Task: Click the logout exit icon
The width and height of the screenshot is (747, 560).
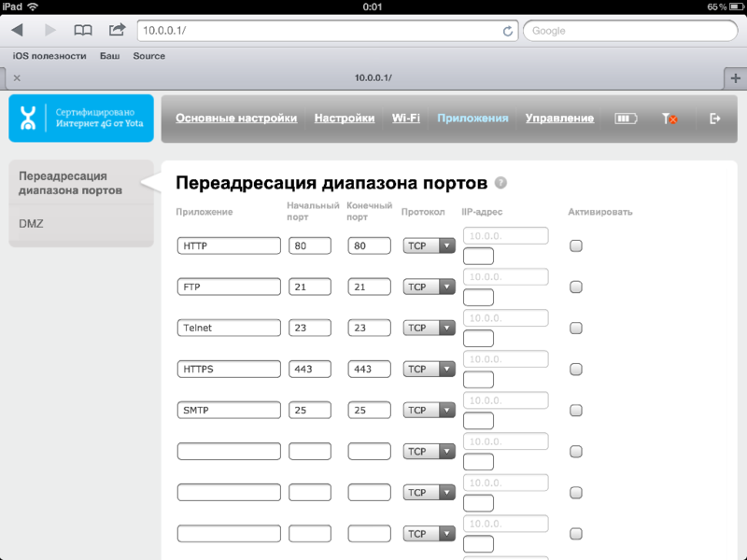Action: 713,118
